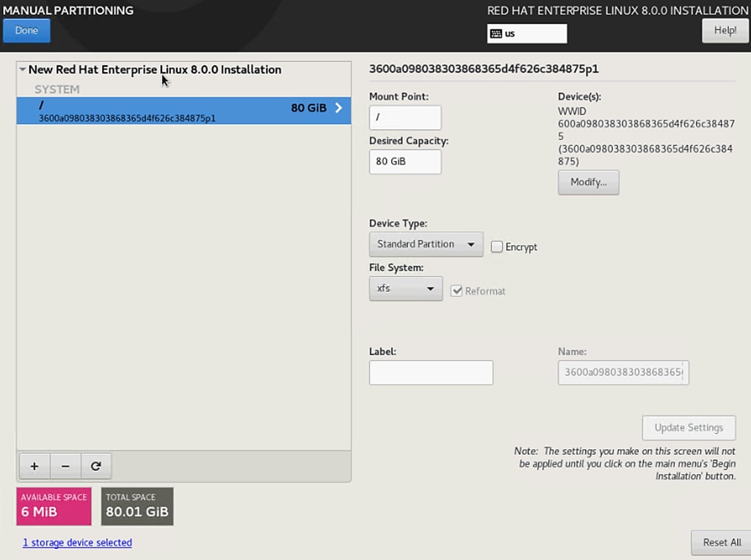Click the Done button

26,31
